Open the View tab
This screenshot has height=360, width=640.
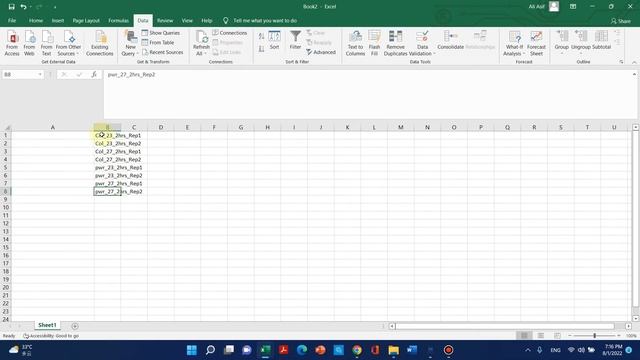coord(187,20)
